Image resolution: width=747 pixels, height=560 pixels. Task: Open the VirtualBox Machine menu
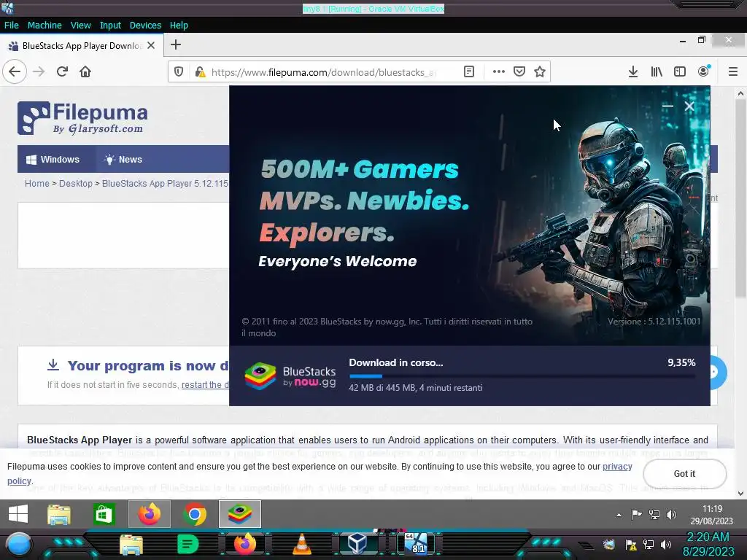(44, 26)
